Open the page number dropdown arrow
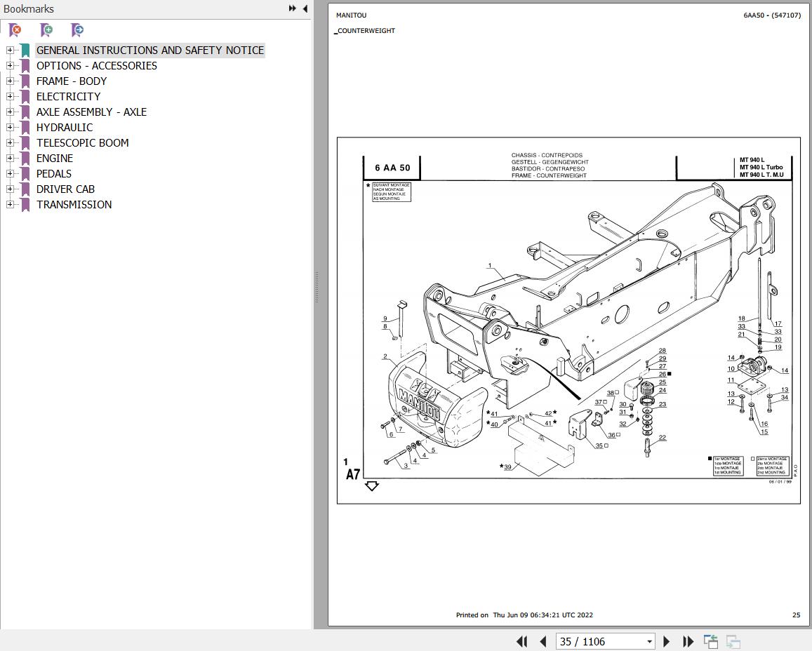Image resolution: width=812 pixels, height=651 pixels. [x=649, y=642]
